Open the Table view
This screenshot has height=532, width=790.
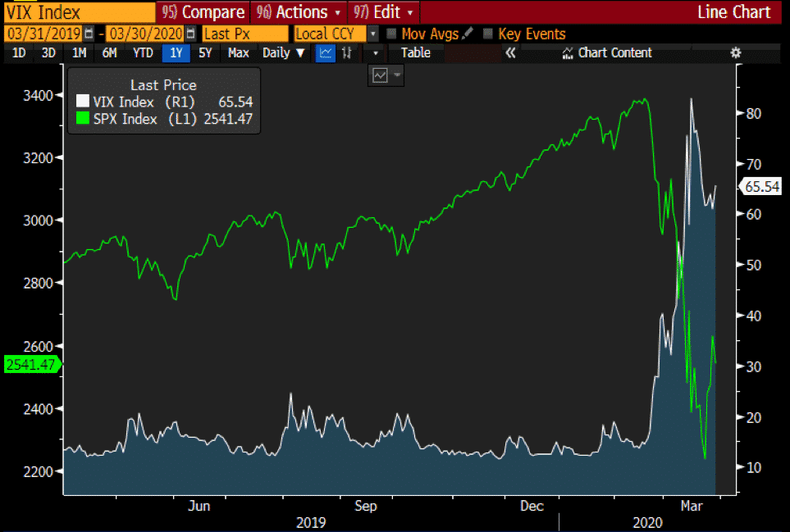(x=415, y=52)
